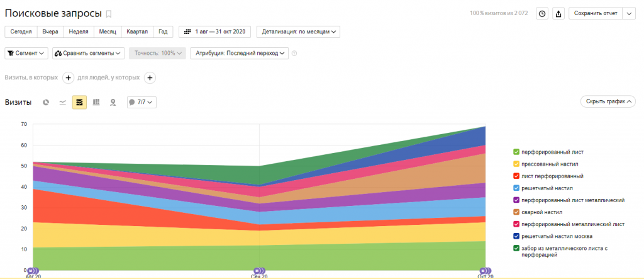Click annotation marker at Авг 20
The height and width of the screenshot is (279, 644).
click(x=33, y=271)
